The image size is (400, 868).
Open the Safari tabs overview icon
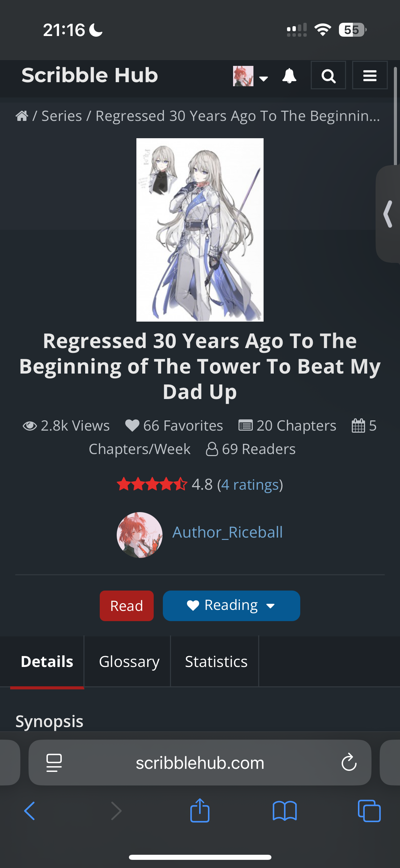coord(369,811)
